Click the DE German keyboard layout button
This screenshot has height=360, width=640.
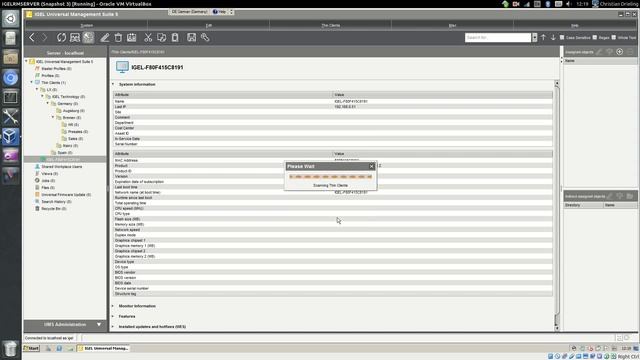189,12
